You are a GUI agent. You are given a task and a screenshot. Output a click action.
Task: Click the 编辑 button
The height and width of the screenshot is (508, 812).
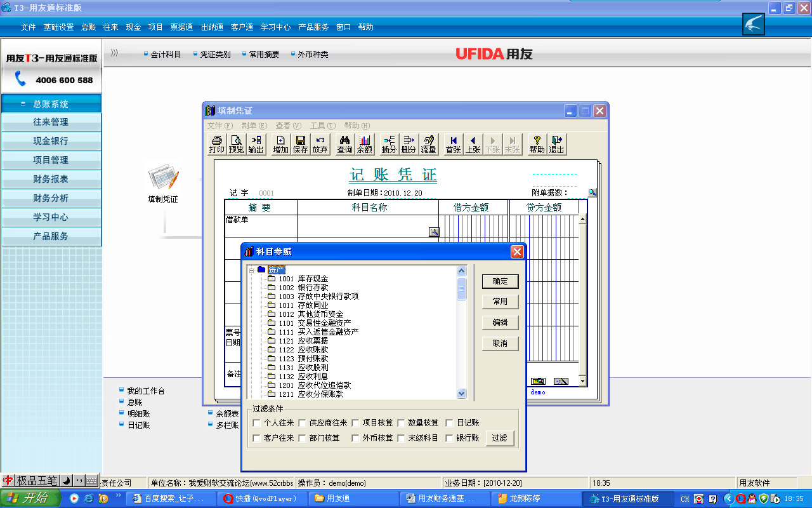500,323
